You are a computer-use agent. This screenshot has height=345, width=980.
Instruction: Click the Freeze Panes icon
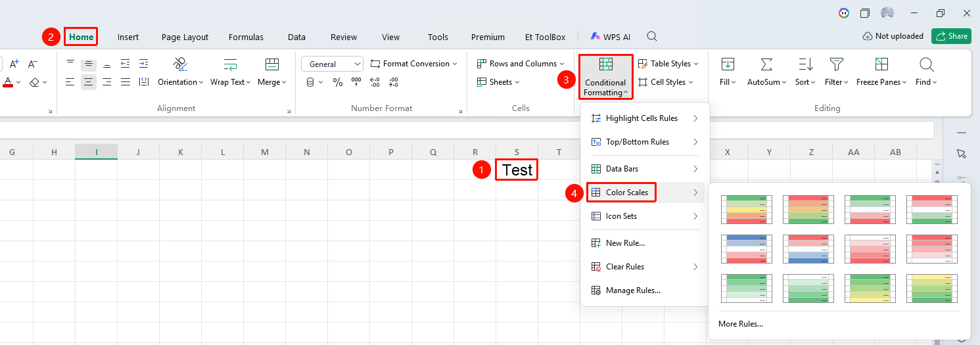[881, 64]
